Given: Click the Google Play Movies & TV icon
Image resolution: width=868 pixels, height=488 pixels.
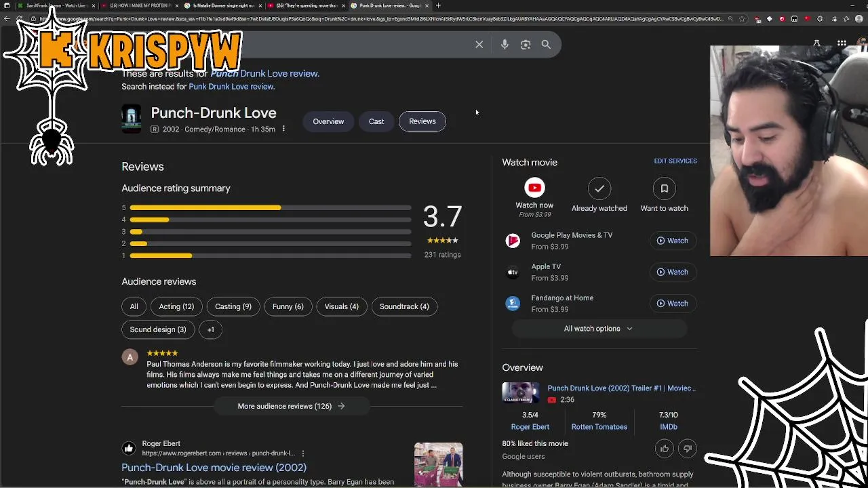Looking at the screenshot, I should click(513, 241).
